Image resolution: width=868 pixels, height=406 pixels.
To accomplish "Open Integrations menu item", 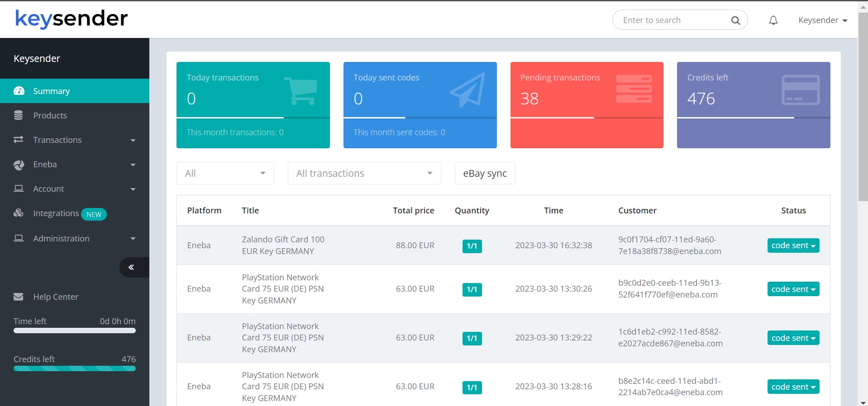I will pyautogui.click(x=75, y=213).
